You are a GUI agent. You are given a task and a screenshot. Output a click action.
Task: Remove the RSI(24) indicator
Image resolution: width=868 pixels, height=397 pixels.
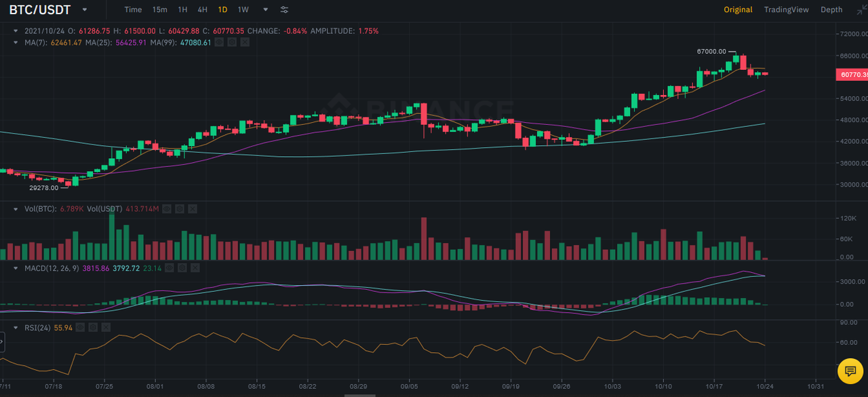tap(107, 327)
